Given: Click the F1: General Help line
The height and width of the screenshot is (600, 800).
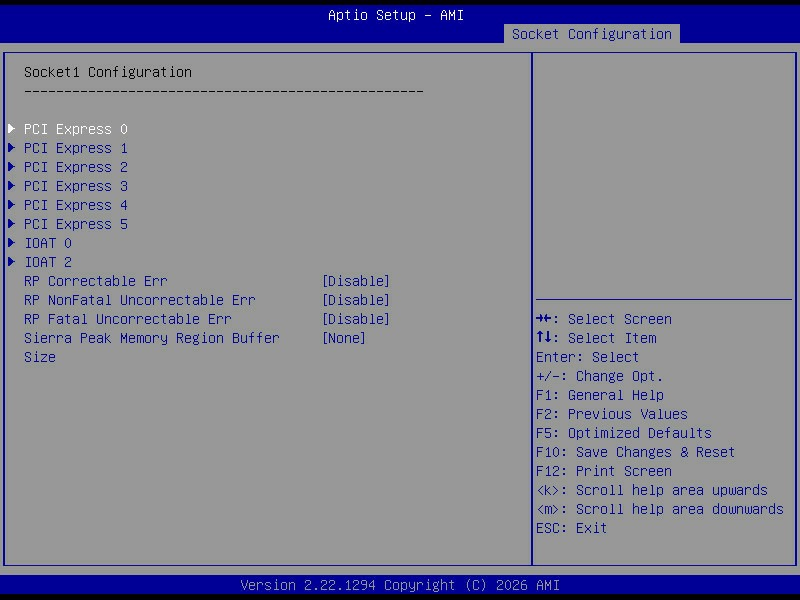Looking at the screenshot, I should tap(599, 395).
